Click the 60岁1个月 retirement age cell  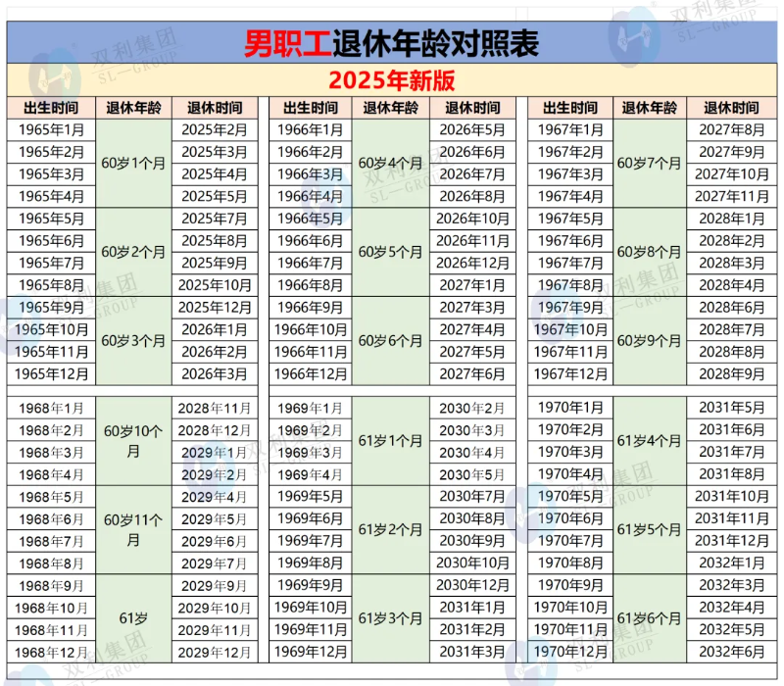click(133, 163)
